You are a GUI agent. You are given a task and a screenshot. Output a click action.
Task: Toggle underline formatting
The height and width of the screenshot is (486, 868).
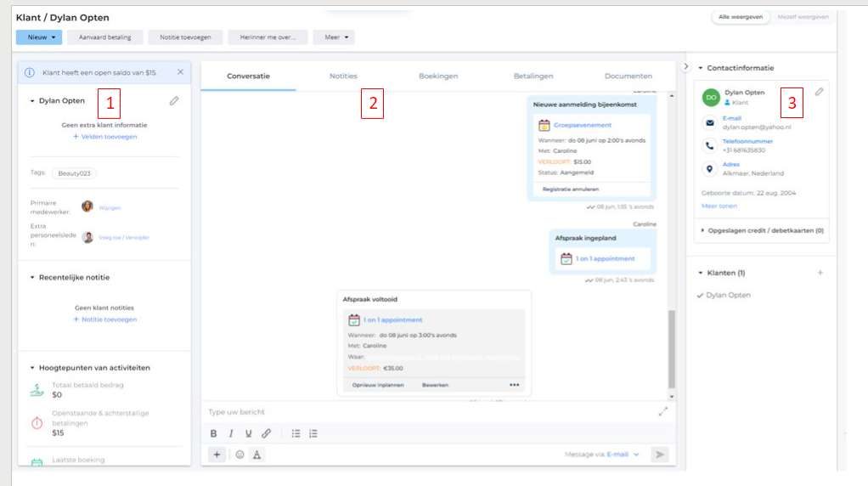click(x=249, y=433)
